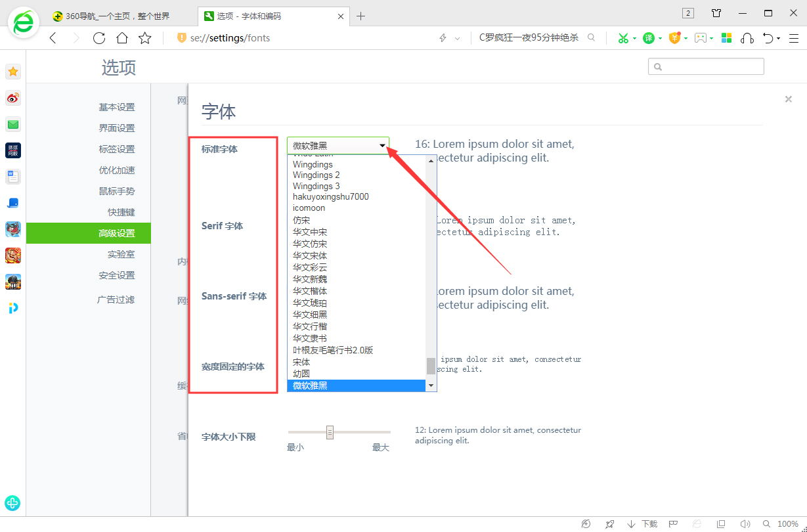Collapse the 标准字体 font dropdown arrow
The width and height of the screenshot is (807, 532).
tap(382, 146)
